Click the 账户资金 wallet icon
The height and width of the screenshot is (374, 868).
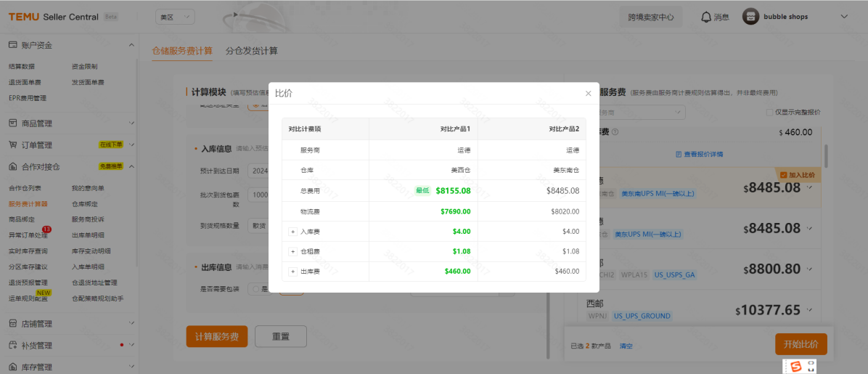(x=12, y=45)
